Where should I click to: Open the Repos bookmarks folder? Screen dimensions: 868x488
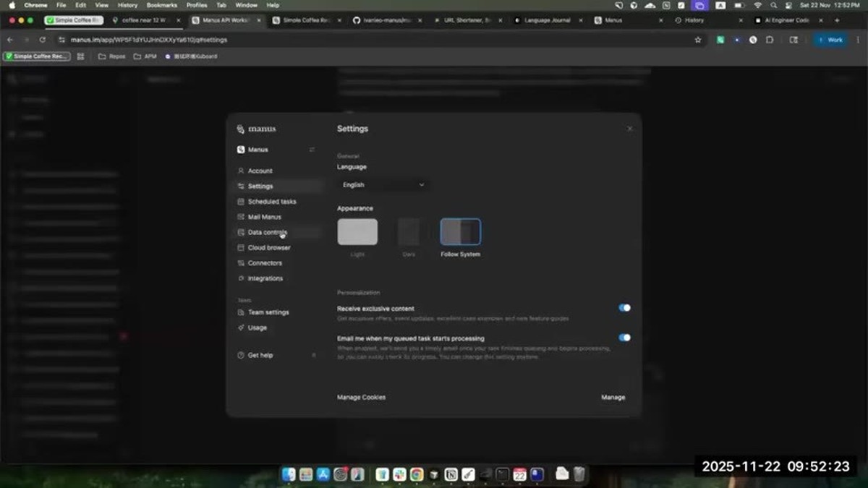pos(111,56)
